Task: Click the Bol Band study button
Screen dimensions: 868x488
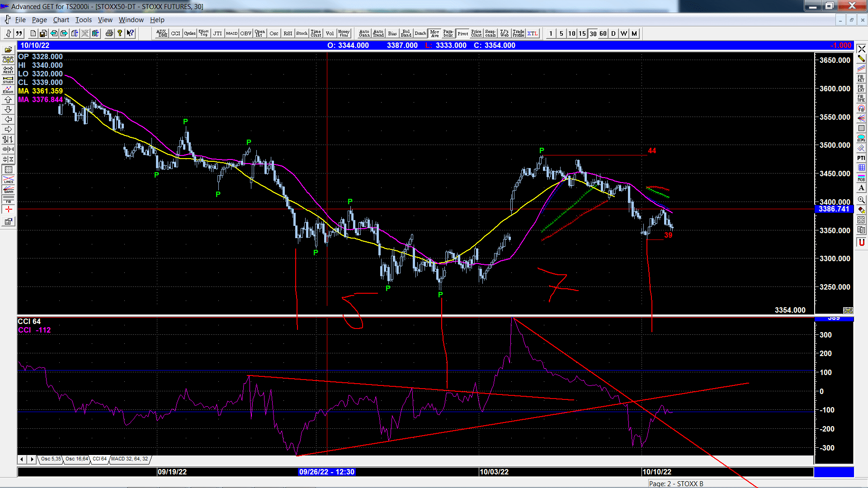Action: click(x=406, y=33)
